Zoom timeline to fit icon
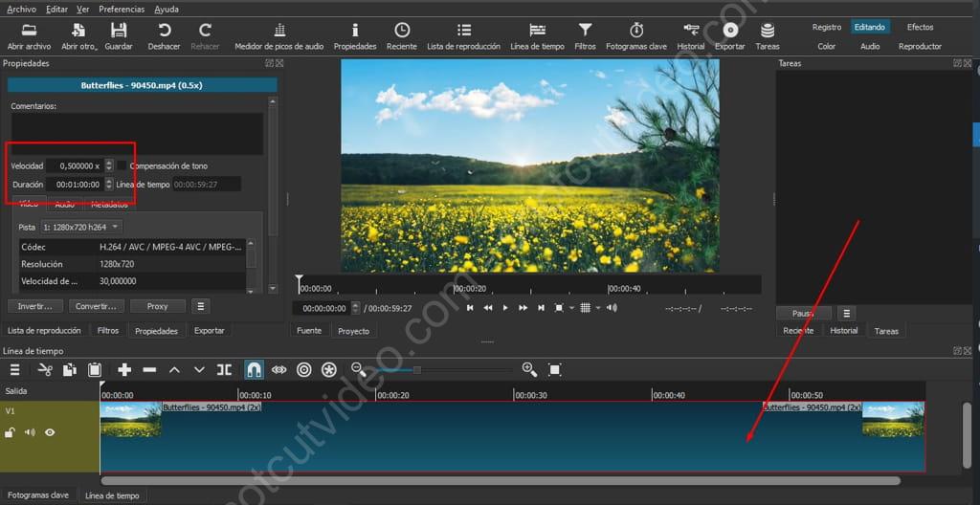Image resolution: width=980 pixels, height=505 pixels. 554,370
